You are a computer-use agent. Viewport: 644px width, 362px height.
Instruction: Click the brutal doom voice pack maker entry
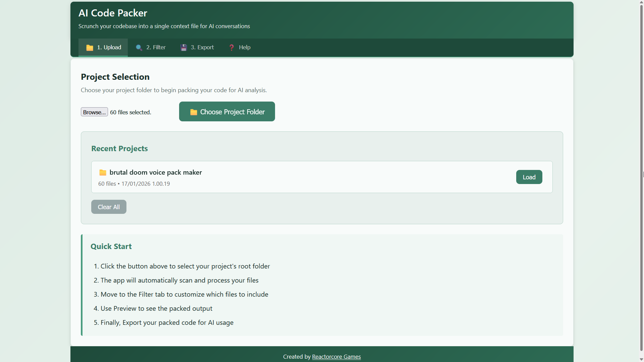(156, 173)
